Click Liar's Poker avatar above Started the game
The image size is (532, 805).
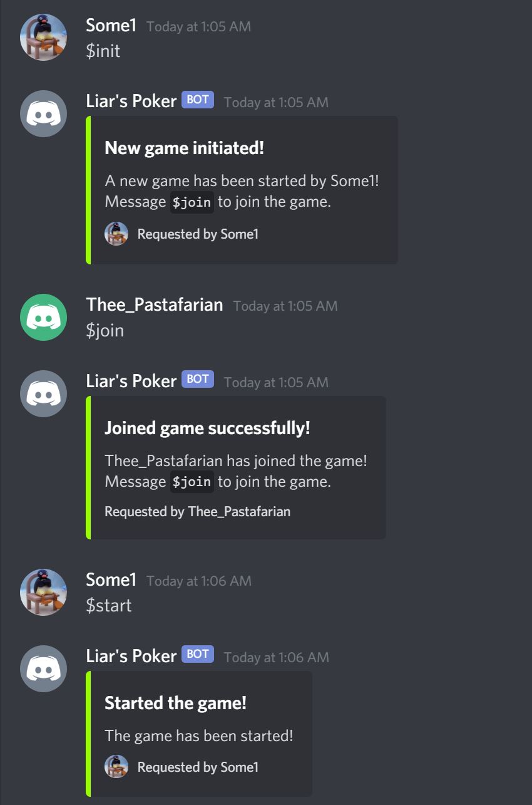(44, 668)
